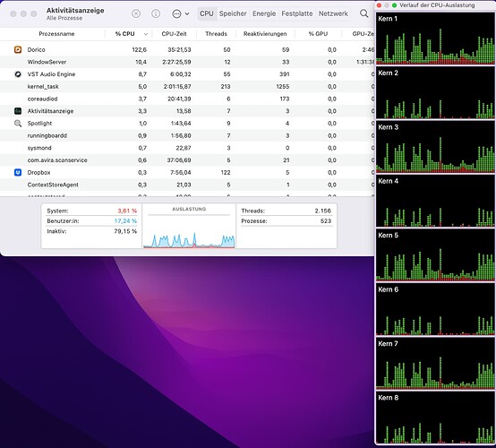Click Kern 5 graph in CPU history window
The height and width of the screenshot is (448, 496).
(x=435, y=255)
